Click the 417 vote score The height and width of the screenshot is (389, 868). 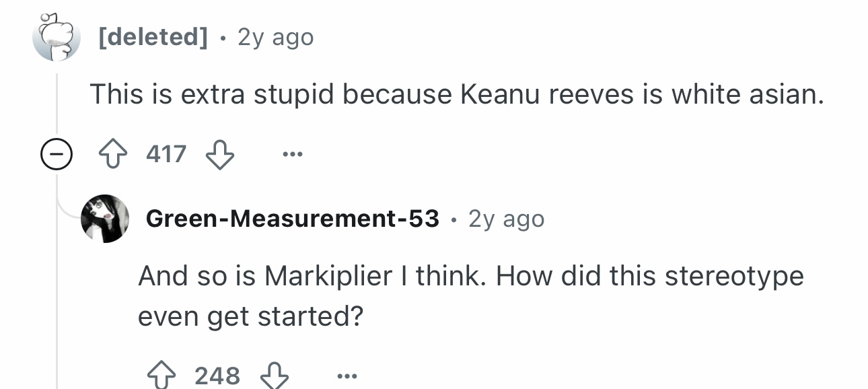tap(166, 155)
